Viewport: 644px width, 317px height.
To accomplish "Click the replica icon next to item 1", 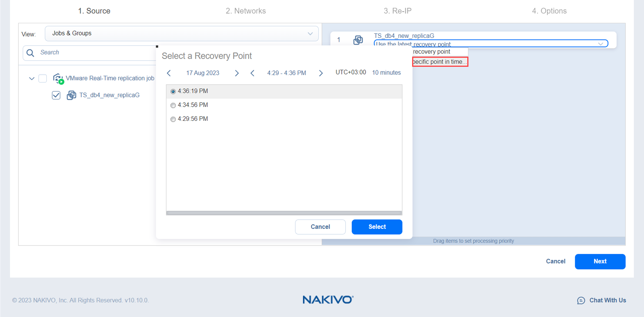I will pos(358,40).
